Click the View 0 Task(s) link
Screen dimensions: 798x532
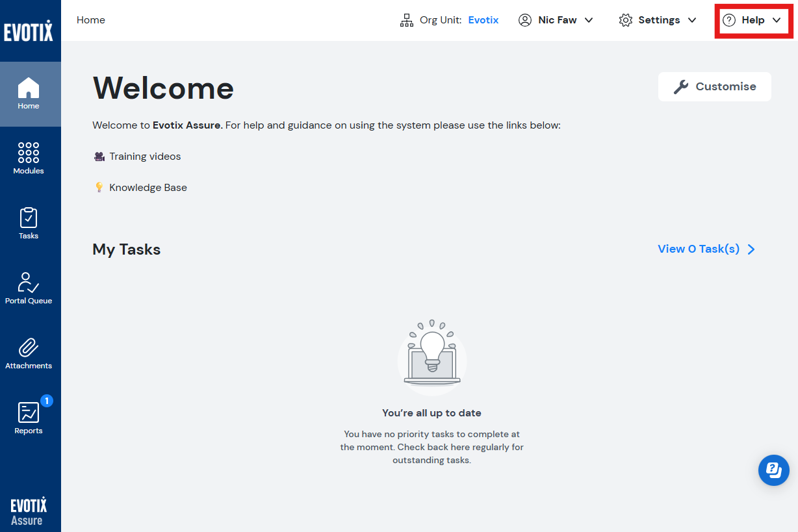pos(699,249)
